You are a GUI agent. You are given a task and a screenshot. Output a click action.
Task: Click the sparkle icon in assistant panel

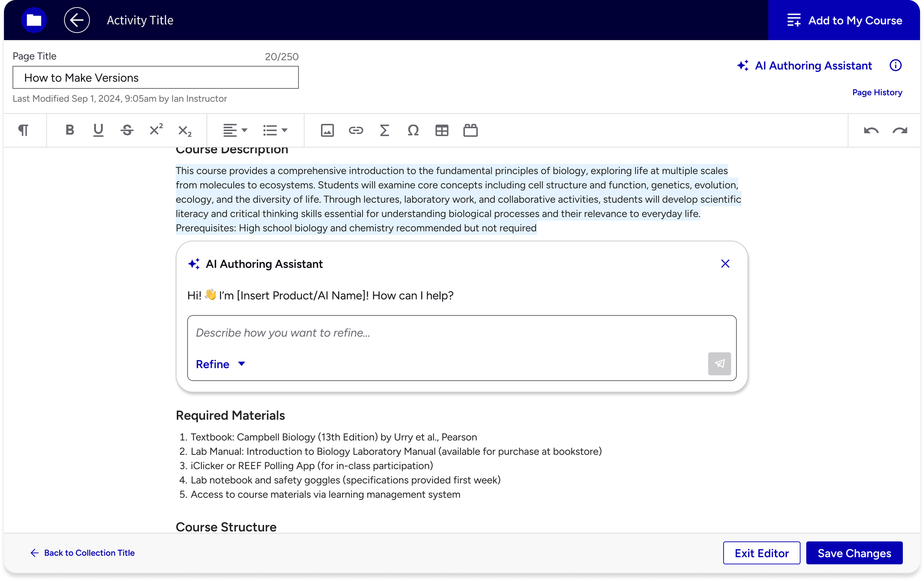(194, 264)
